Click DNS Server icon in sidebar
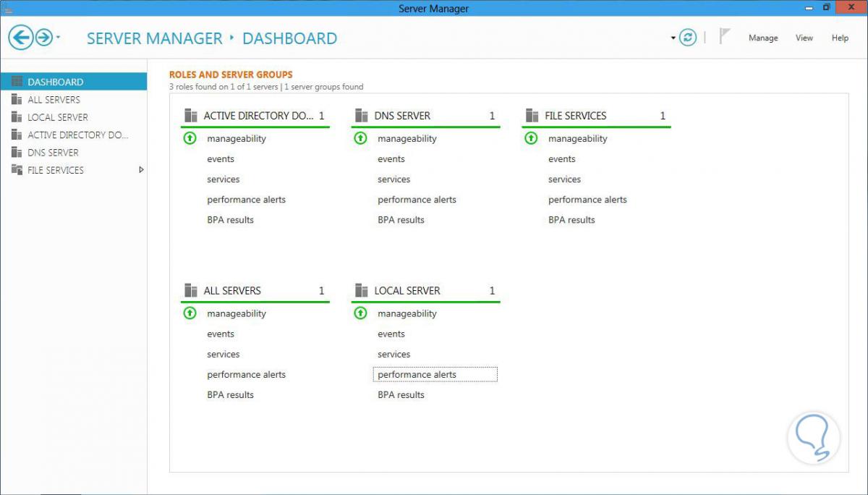 click(17, 152)
